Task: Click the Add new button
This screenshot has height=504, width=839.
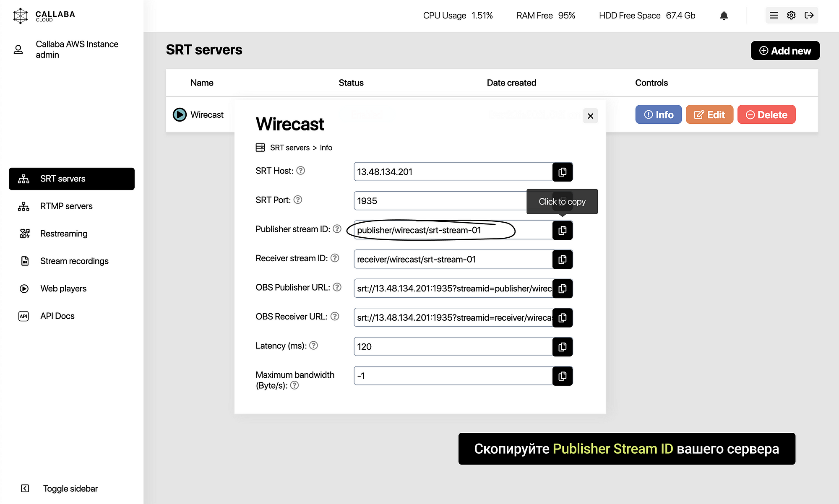Action: click(785, 51)
